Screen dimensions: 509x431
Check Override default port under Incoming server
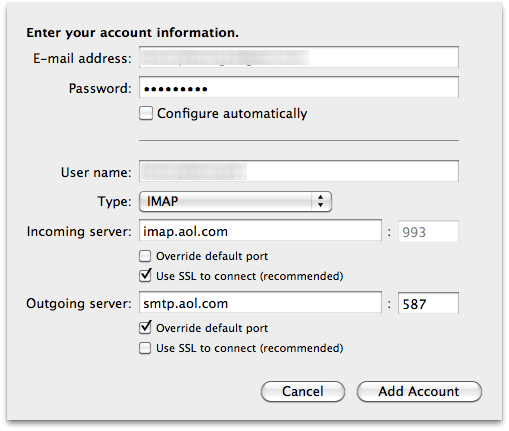[x=145, y=256]
